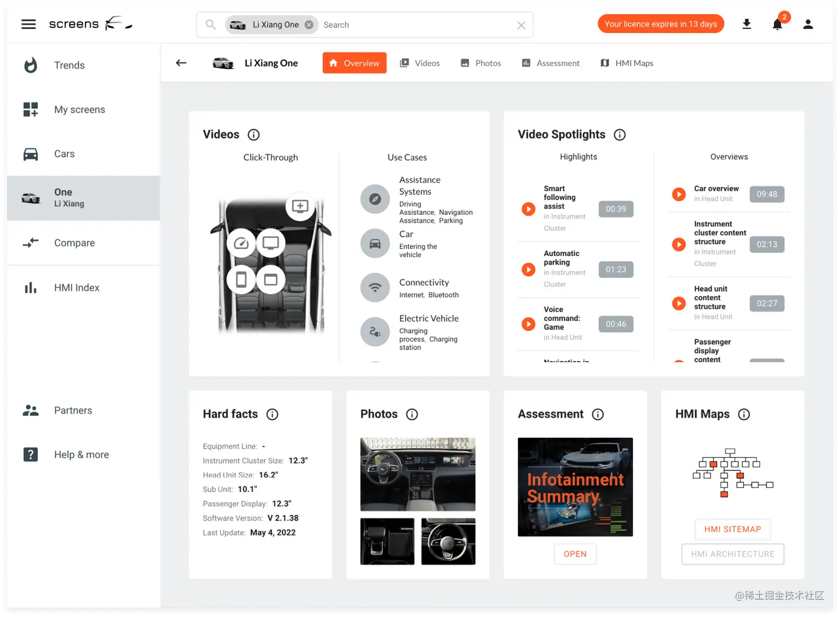Image resolution: width=840 pixels, height=617 pixels.
Task: Open the Bluetooth use case link
Action: (x=443, y=295)
